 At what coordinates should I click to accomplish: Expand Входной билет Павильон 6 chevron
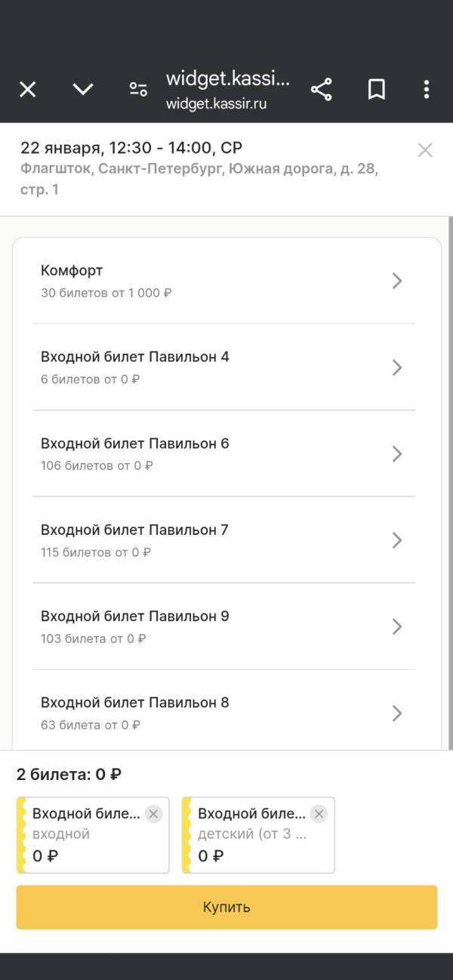[x=397, y=454]
